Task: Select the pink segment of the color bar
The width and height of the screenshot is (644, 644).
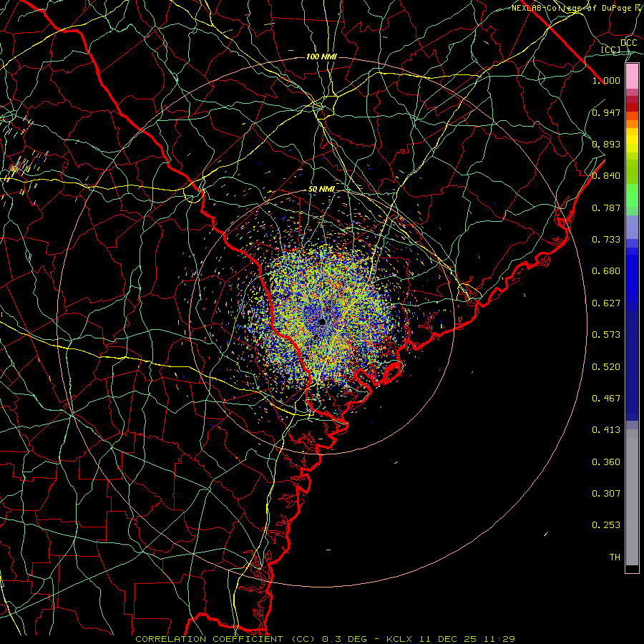Action: [632, 77]
